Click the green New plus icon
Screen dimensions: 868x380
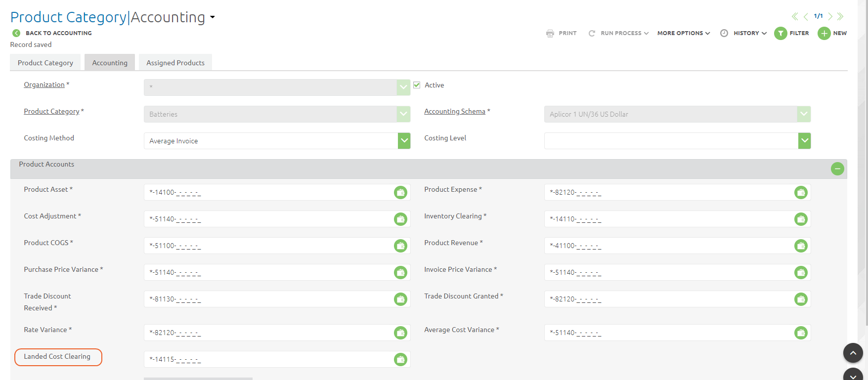(x=824, y=33)
